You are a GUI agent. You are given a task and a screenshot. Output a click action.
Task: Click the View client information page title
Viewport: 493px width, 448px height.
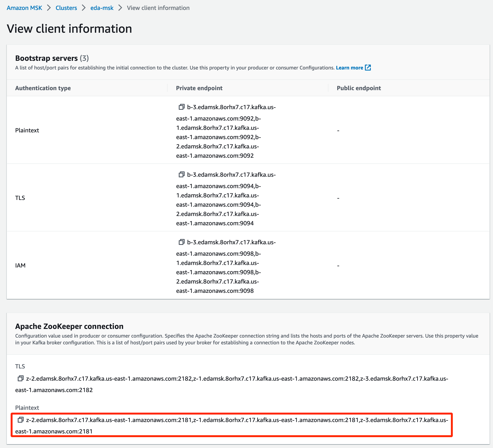tap(69, 29)
